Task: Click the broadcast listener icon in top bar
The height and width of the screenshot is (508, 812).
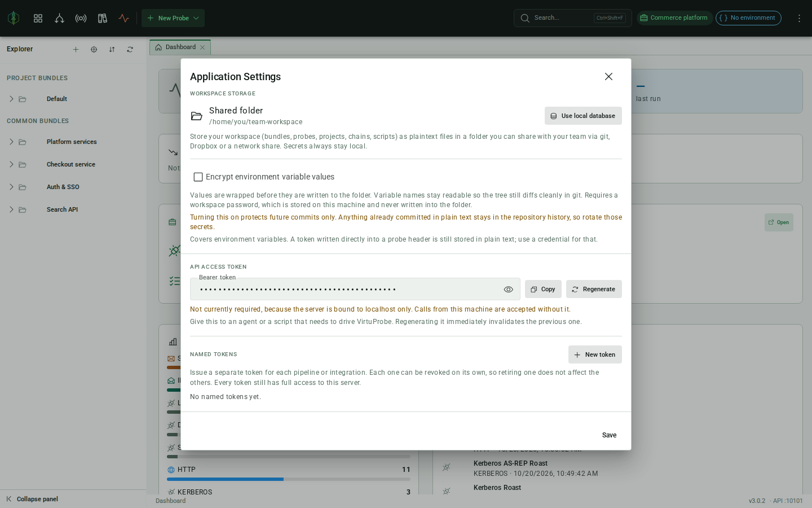Action: pos(81,18)
